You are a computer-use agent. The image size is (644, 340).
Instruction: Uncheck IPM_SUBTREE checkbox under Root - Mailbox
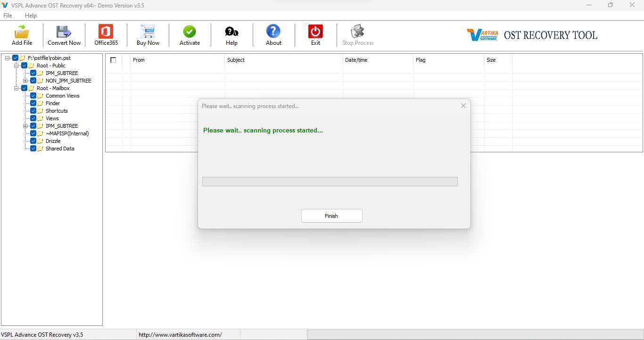coord(33,126)
